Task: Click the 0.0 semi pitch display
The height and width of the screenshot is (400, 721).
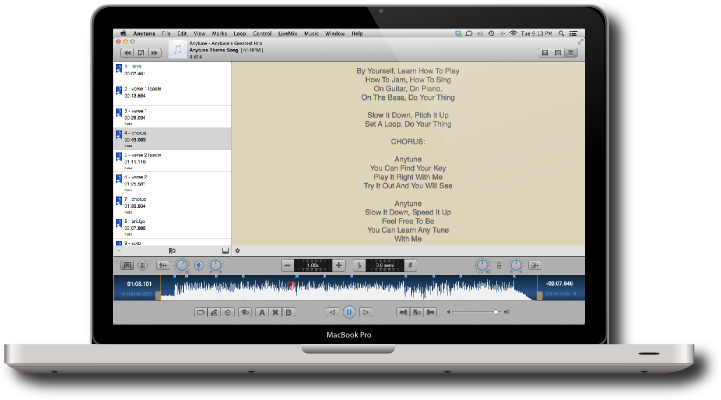Action: (385, 265)
